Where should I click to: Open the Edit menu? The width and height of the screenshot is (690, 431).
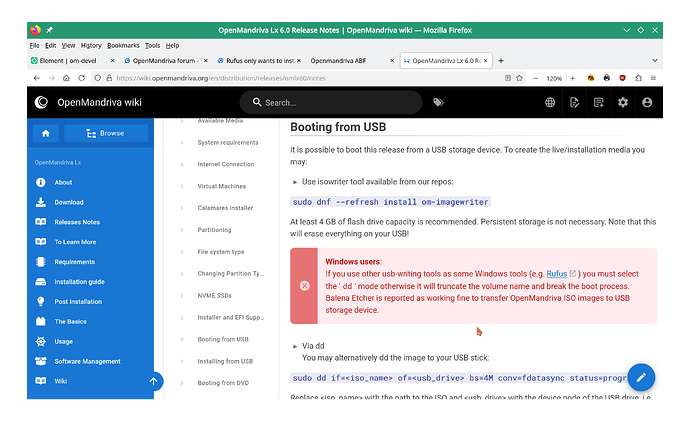pos(51,45)
